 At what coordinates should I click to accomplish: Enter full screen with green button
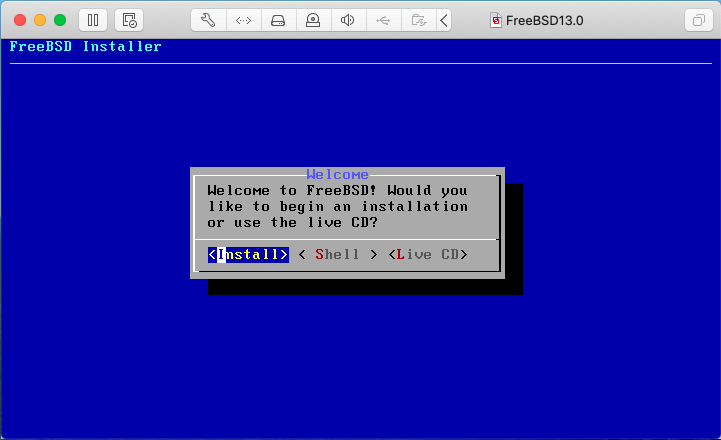click(x=60, y=20)
